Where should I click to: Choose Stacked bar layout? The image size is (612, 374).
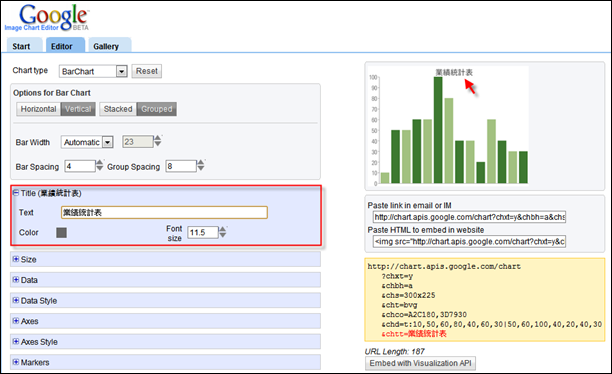point(118,109)
